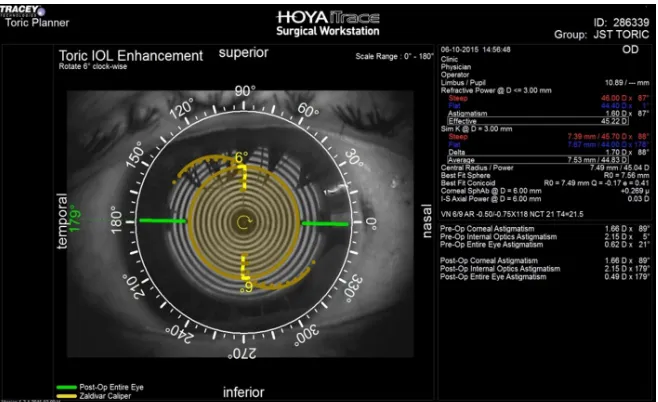The width and height of the screenshot is (658, 402).
Task: Click the 'Rotate 6° clock-wise' instruction
Action: coord(93,66)
